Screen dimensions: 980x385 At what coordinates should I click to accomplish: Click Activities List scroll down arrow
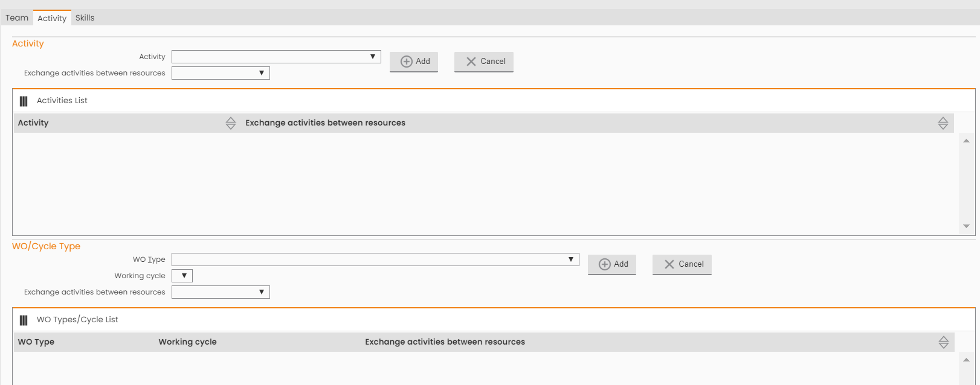pyautogui.click(x=966, y=226)
